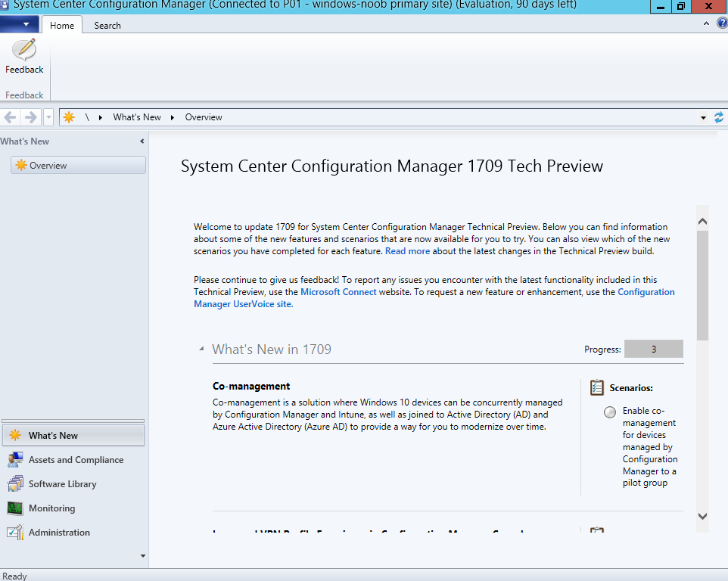Select Overview node in the tree

(78, 165)
